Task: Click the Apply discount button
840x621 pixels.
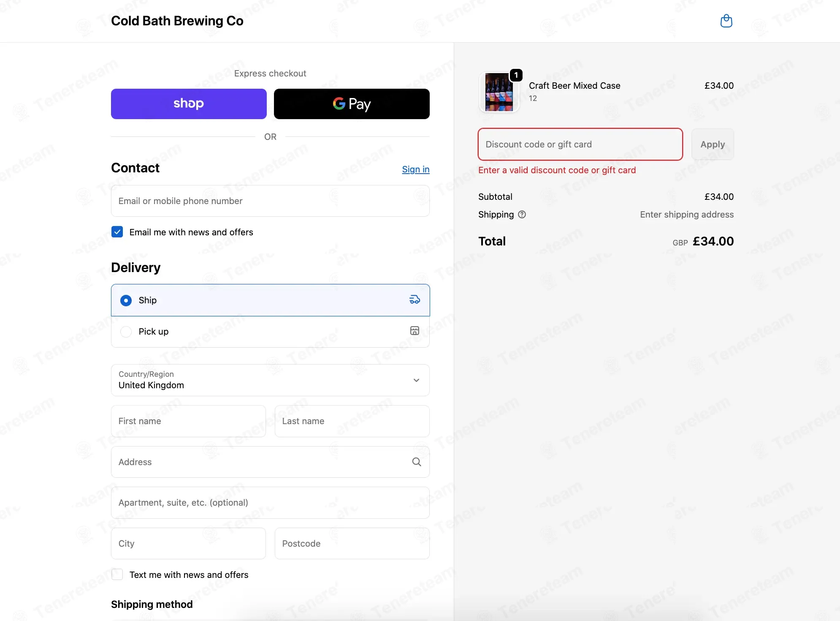Action: pos(713,144)
